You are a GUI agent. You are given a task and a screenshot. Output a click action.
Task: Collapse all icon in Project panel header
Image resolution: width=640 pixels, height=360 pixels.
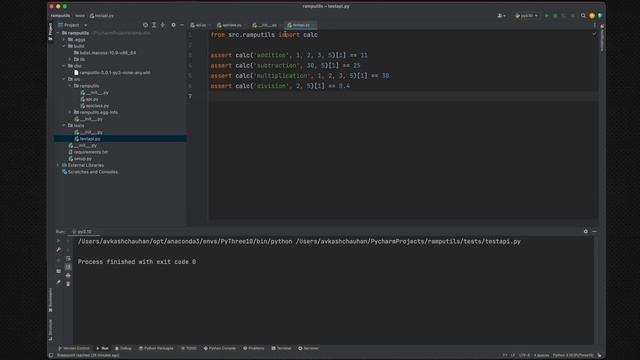[x=162, y=25]
